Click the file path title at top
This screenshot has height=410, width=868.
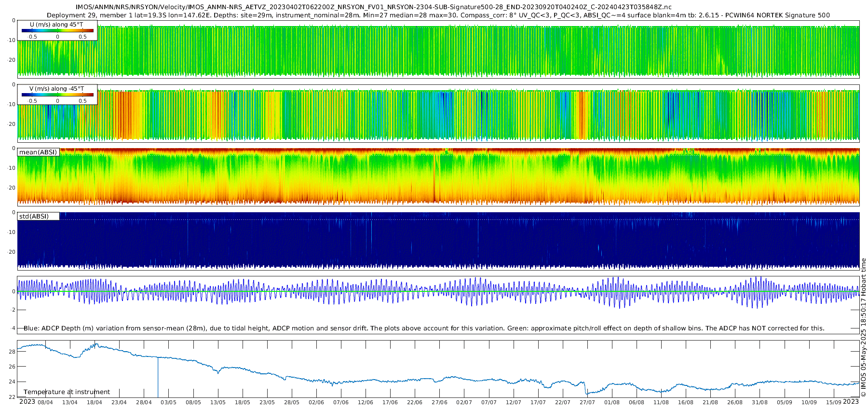[x=374, y=7]
